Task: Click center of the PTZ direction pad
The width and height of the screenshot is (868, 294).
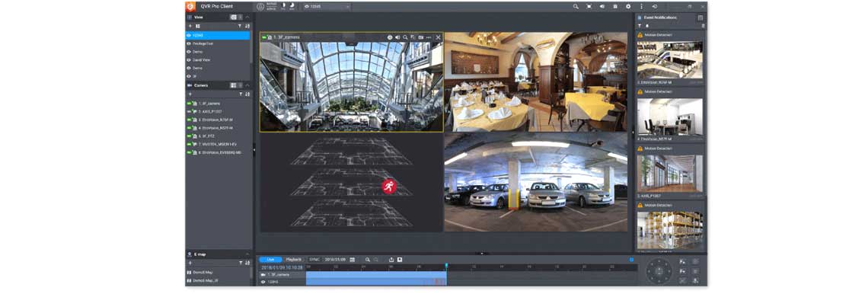Action: coord(659,271)
